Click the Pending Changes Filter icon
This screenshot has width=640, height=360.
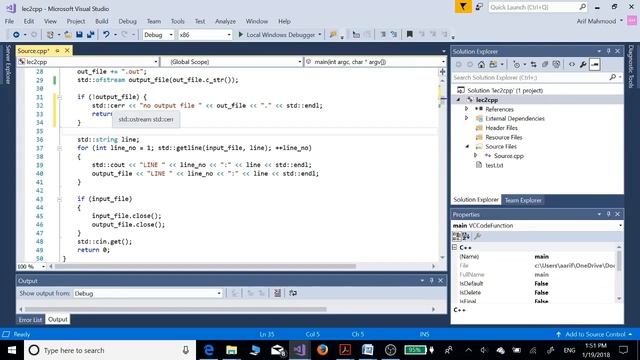tap(516, 64)
